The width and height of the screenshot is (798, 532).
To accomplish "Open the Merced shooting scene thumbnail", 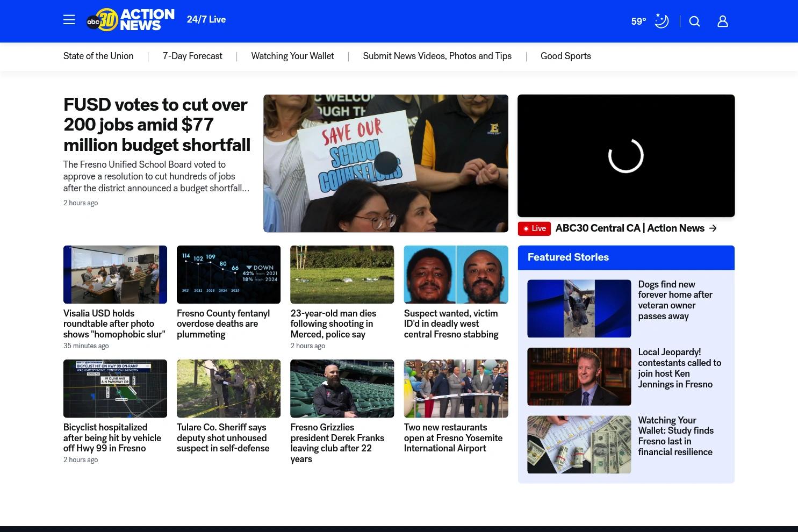I will (x=342, y=275).
